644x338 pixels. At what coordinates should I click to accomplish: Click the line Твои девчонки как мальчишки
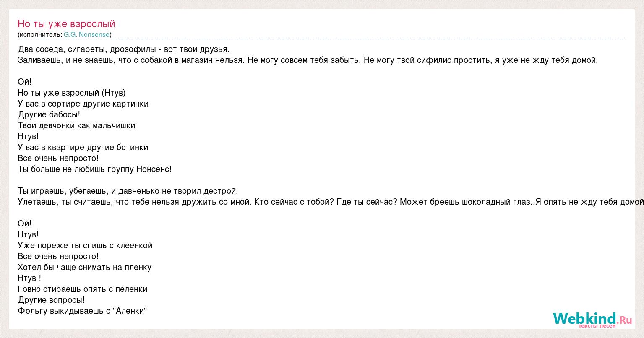click(76, 125)
